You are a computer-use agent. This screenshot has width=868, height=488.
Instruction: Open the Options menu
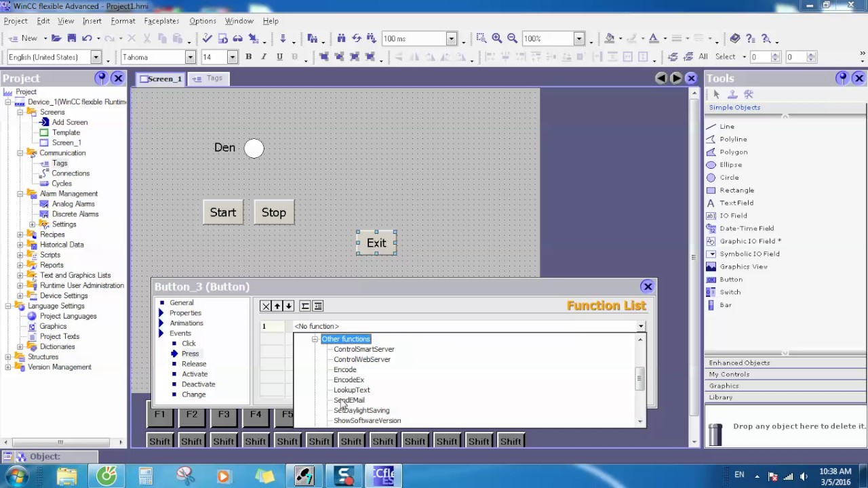[203, 21]
